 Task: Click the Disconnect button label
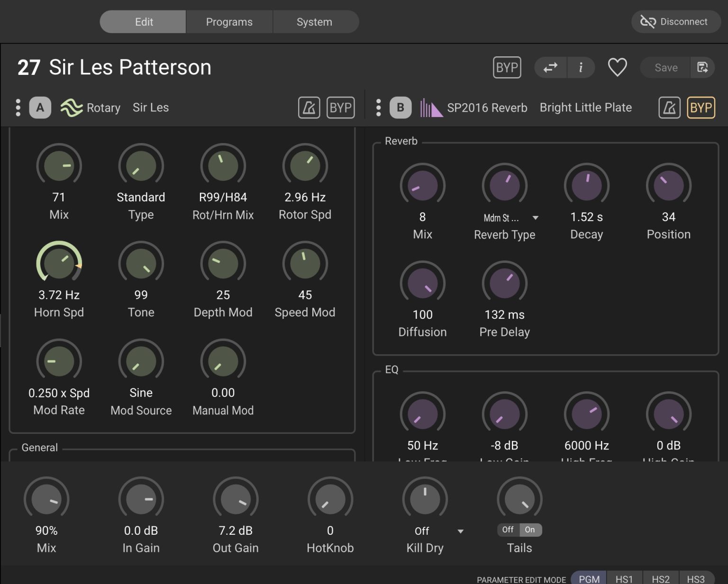[683, 22]
